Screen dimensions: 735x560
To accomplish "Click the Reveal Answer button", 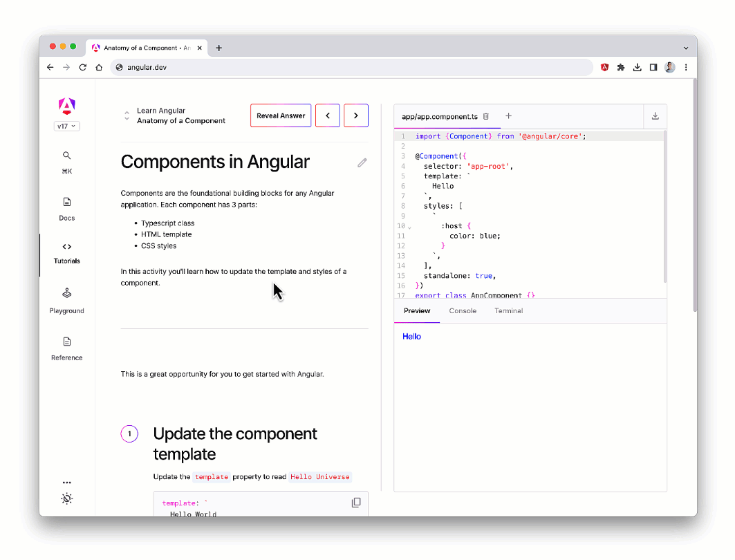I will (280, 115).
